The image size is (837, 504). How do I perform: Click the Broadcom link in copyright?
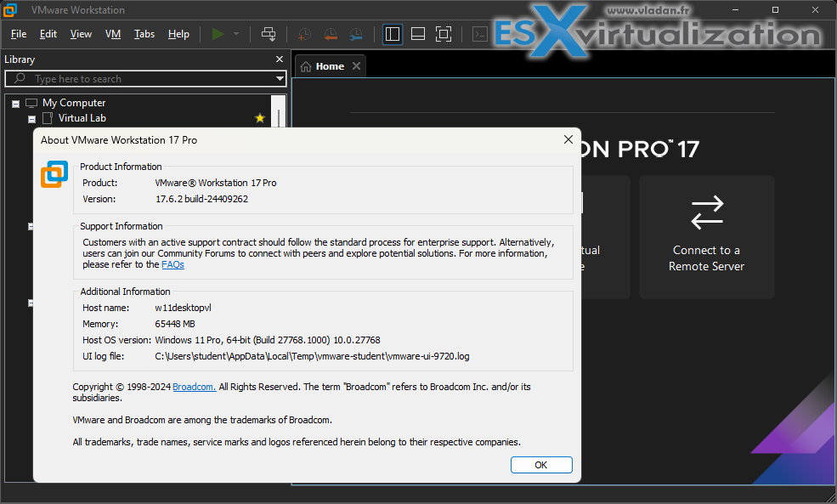[195, 387]
